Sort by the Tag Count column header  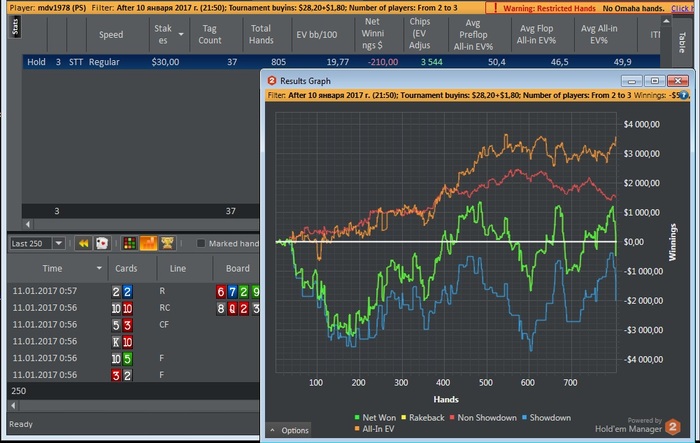(209, 34)
